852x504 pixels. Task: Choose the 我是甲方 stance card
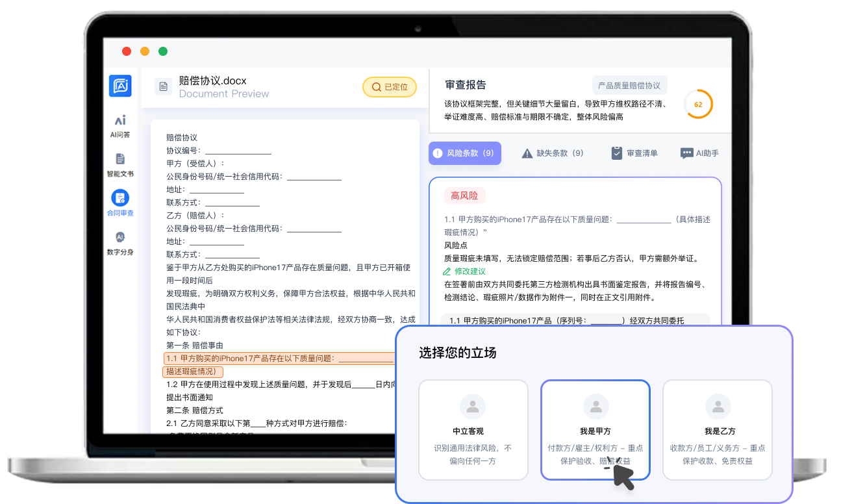595,429
